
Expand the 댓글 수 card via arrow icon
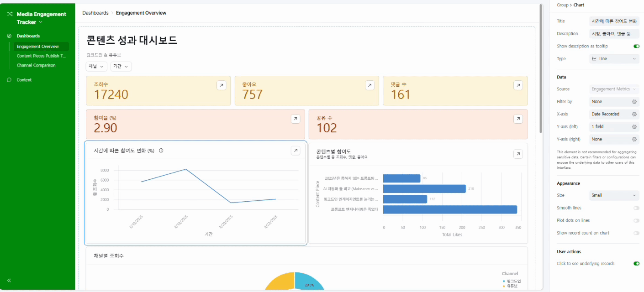[x=518, y=85]
